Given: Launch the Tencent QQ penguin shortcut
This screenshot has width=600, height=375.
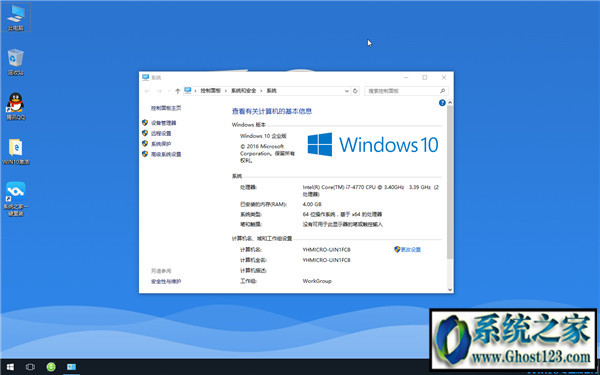Looking at the screenshot, I should tap(16, 106).
